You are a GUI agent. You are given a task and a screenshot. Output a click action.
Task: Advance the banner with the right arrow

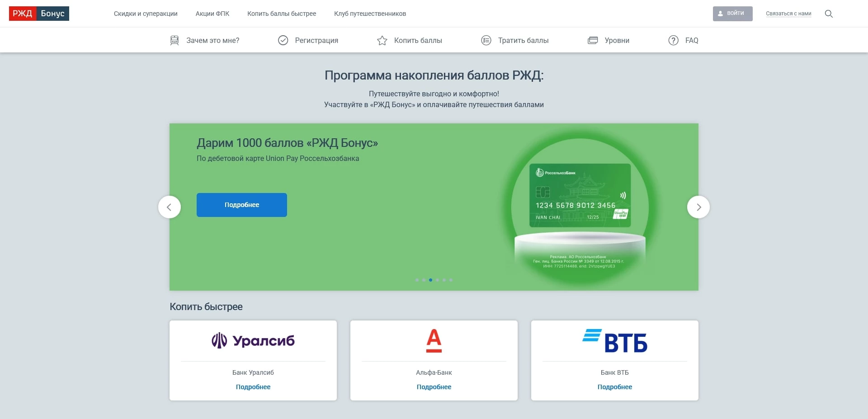[x=698, y=207]
